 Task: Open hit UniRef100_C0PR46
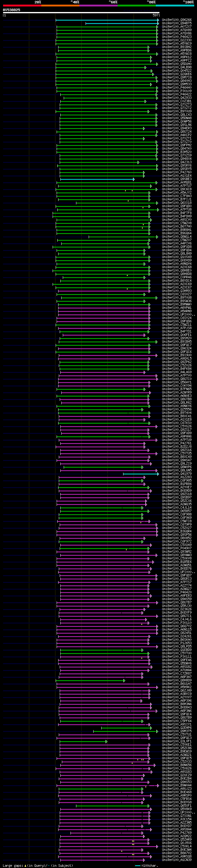pyautogui.click(x=177, y=277)
